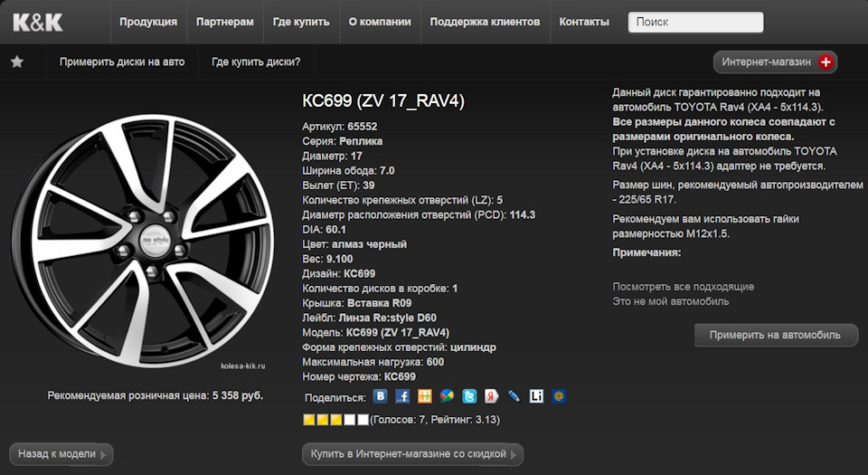Viewport: 868px width, 475px height.
Task: Click the favorites star icon
Action: click(x=17, y=62)
